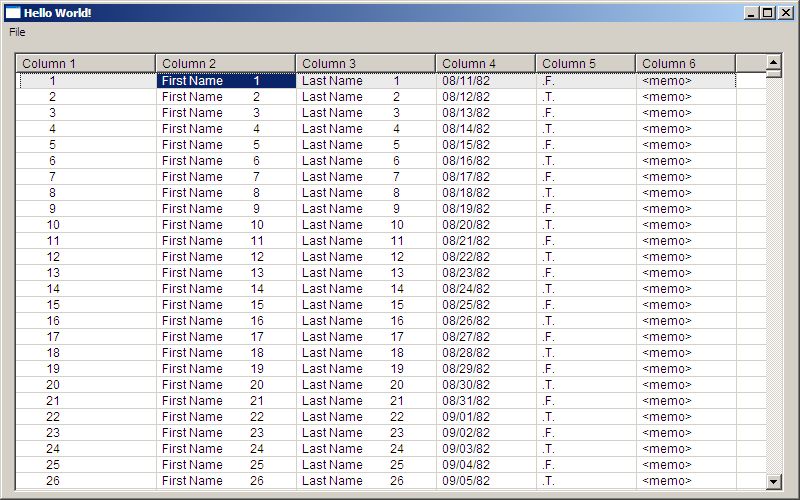Image resolution: width=800 pixels, height=500 pixels.
Task: Select the Column 5 header
Action: [x=585, y=64]
